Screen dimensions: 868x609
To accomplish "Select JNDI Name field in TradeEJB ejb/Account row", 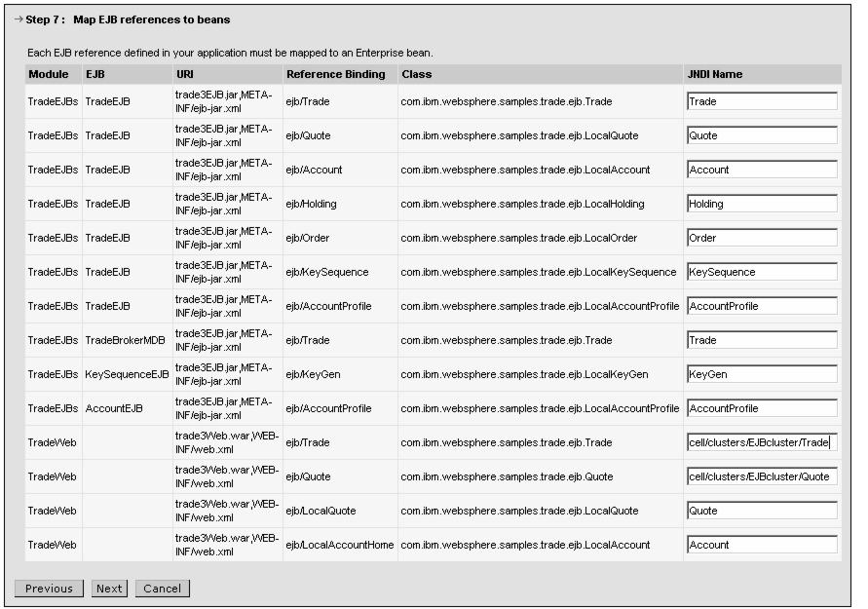I will pyautogui.click(x=762, y=170).
